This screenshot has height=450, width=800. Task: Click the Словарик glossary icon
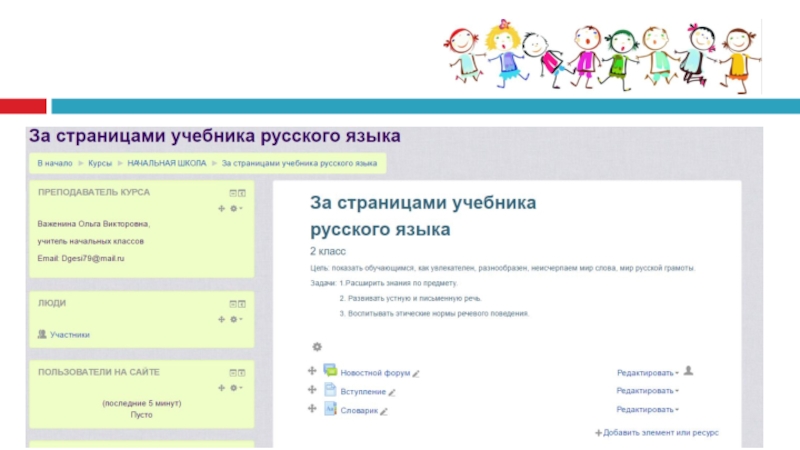(330, 409)
